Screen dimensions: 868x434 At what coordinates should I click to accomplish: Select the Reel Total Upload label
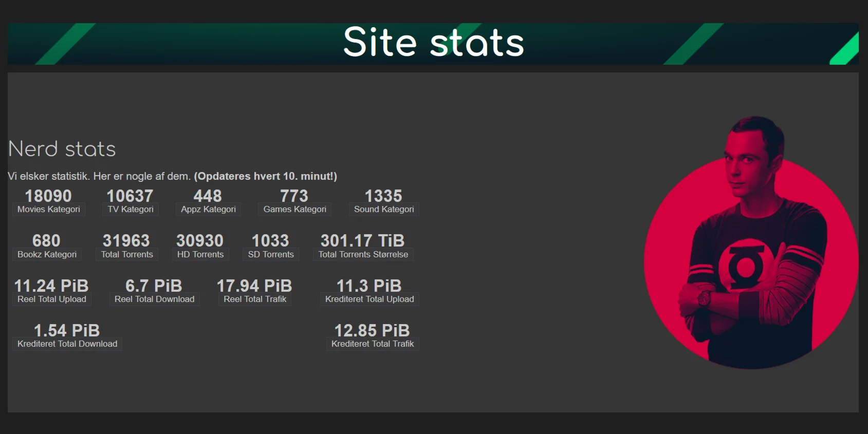click(x=52, y=299)
